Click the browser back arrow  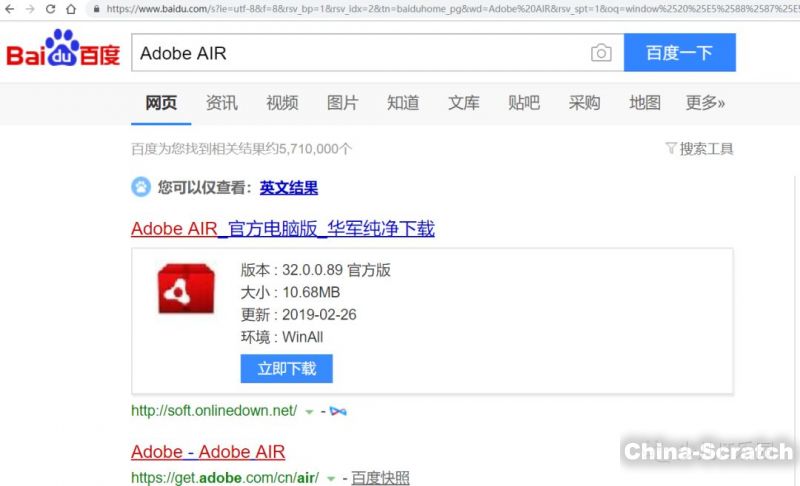pyautogui.click(x=9, y=9)
